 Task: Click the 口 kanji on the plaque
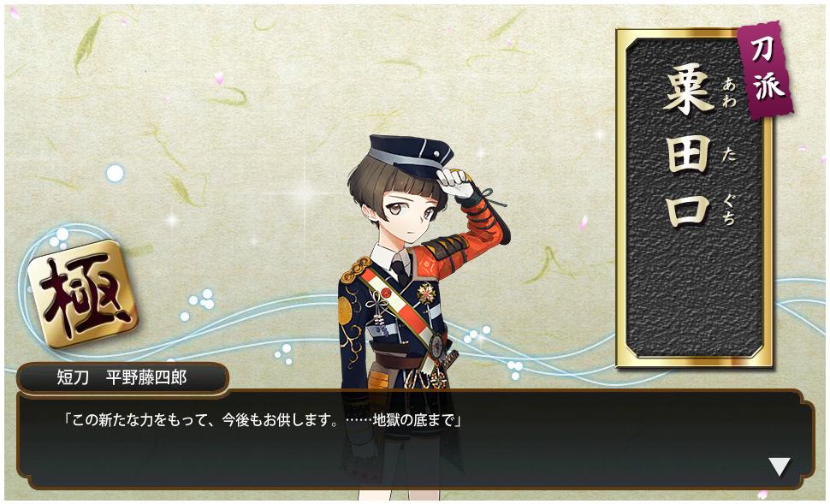pos(688,210)
